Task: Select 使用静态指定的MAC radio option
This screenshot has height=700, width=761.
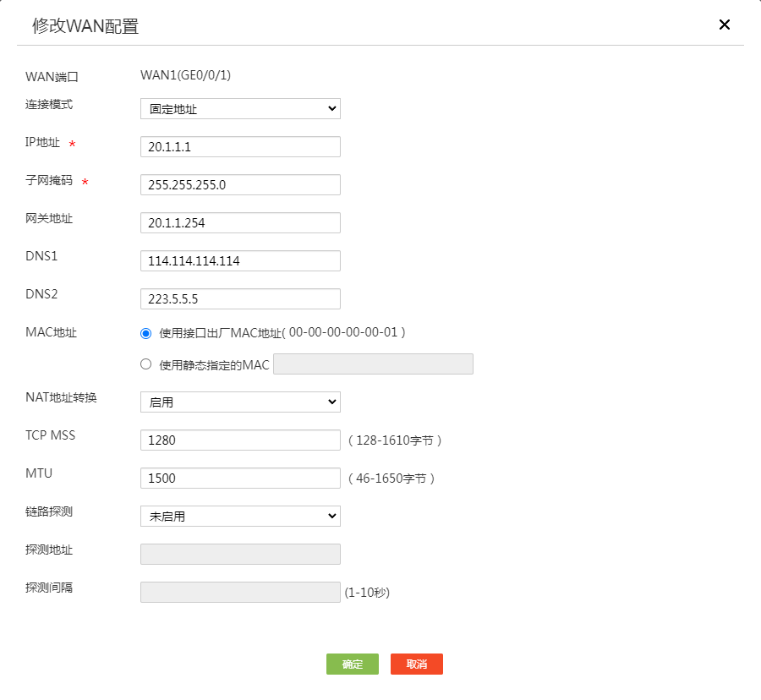Action: coord(145,364)
